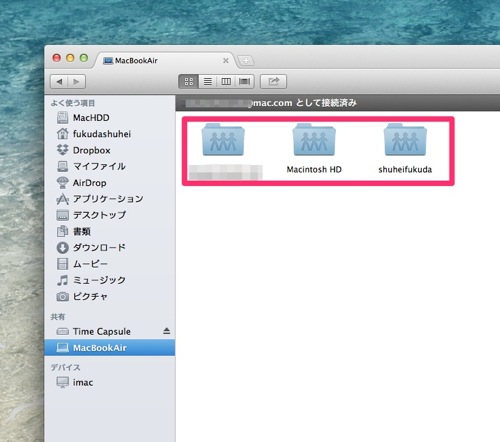Image resolution: width=500 pixels, height=442 pixels.
Task: Click the AirDrop parachute icon
Action: pos(62,183)
